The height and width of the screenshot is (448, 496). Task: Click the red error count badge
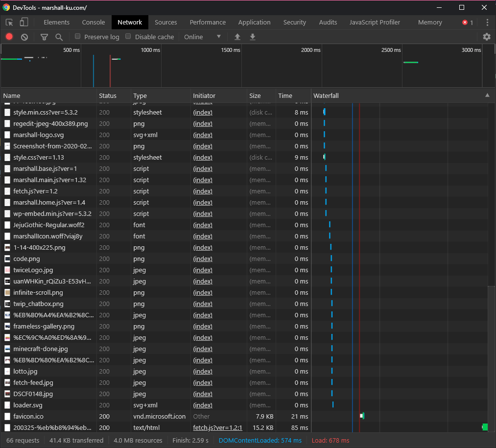click(x=468, y=23)
